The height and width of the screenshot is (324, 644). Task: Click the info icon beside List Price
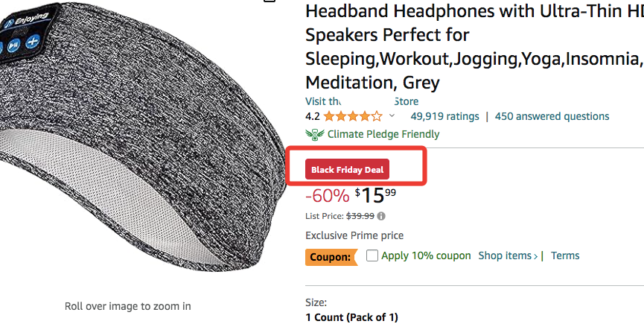(381, 217)
